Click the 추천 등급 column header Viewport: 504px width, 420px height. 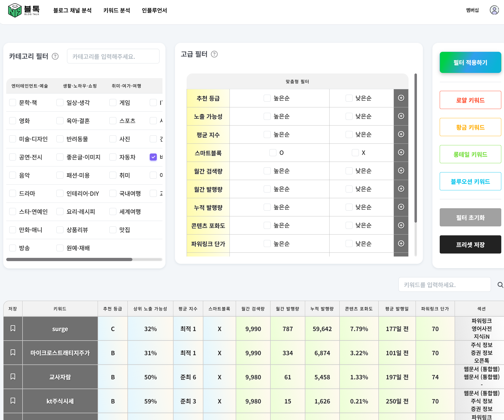(113, 309)
